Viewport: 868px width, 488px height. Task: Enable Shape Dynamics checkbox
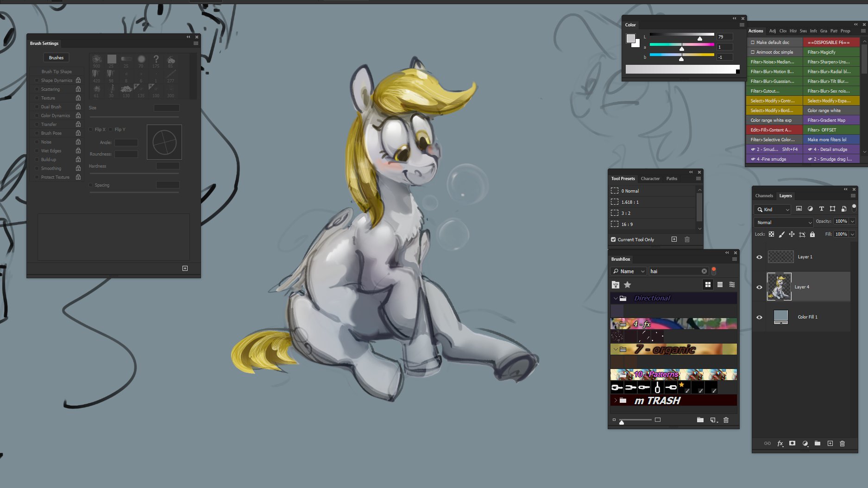click(37, 80)
